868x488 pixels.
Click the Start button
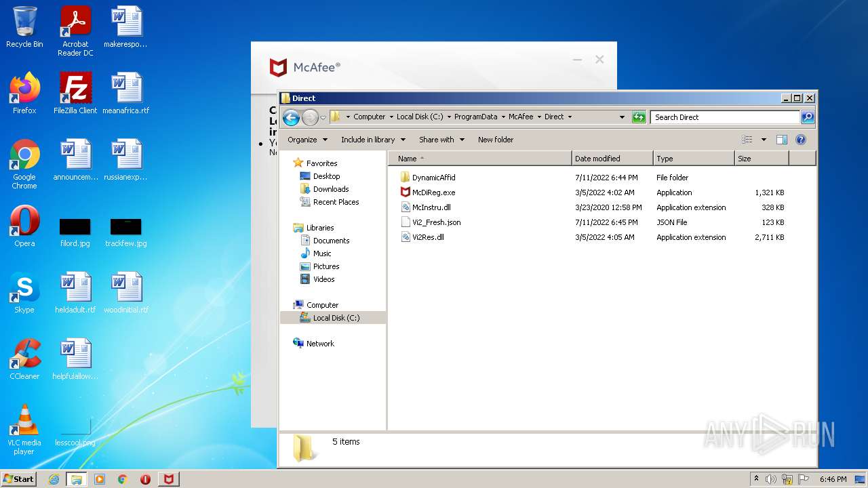pyautogui.click(x=19, y=479)
